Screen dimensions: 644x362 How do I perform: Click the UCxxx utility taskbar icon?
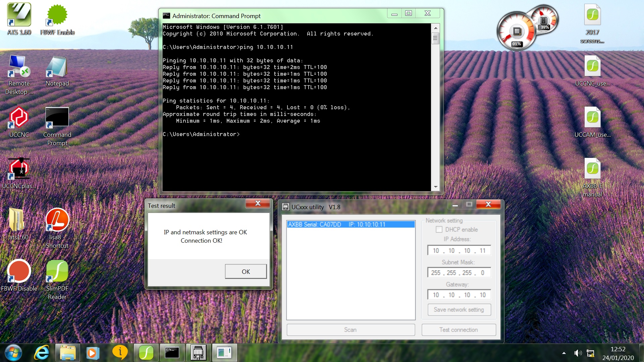pos(198,353)
